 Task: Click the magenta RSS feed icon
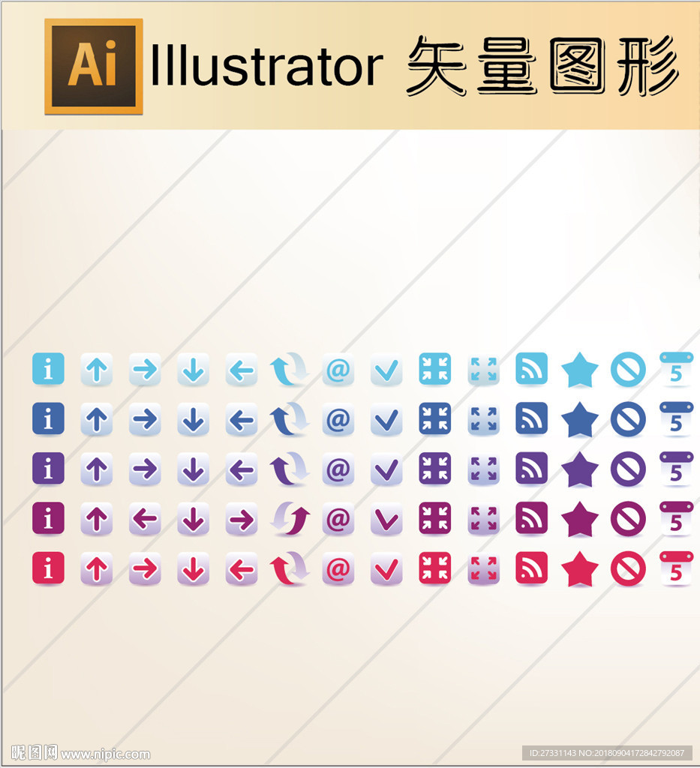(x=531, y=519)
